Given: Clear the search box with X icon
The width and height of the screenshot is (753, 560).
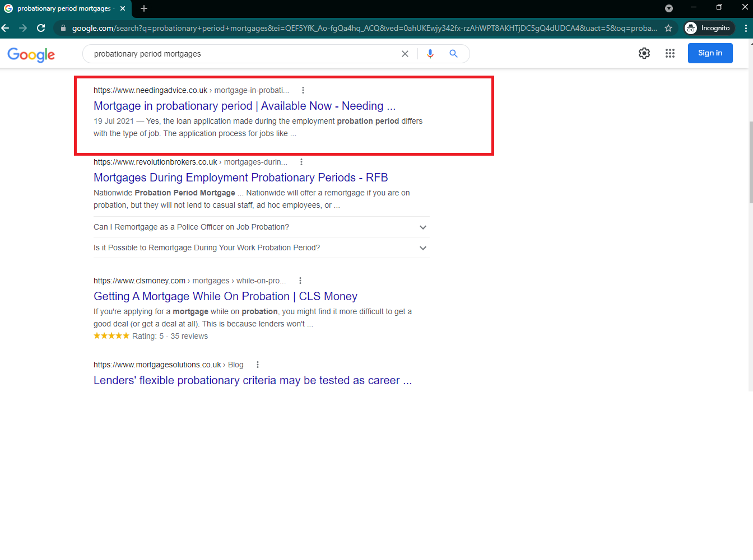Looking at the screenshot, I should 405,54.
